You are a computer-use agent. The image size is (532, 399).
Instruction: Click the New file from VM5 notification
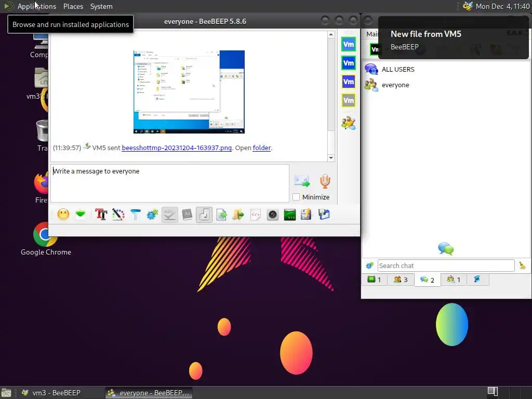point(453,37)
